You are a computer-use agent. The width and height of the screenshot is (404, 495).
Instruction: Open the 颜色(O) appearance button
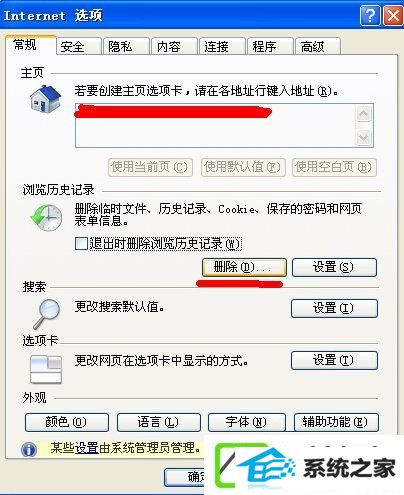(x=67, y=422)
